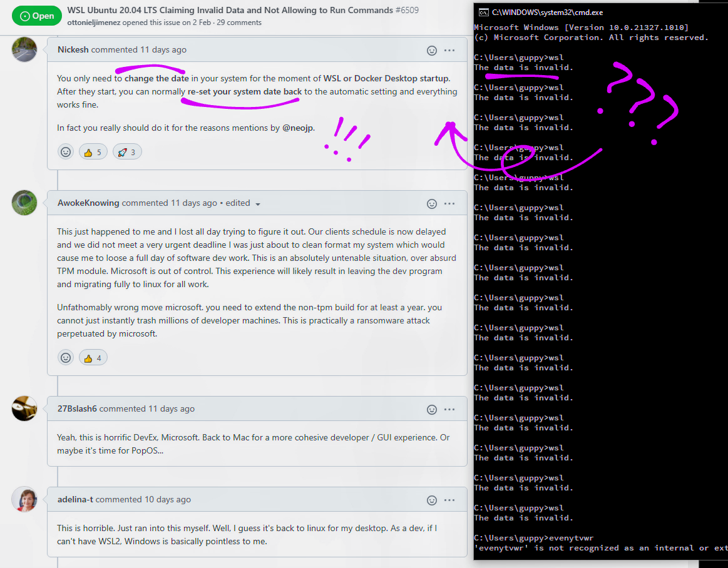Viewport: 728px width, 568px height.
Task: Expand the edited history dropdown arrow
Action: pos(258,204)
